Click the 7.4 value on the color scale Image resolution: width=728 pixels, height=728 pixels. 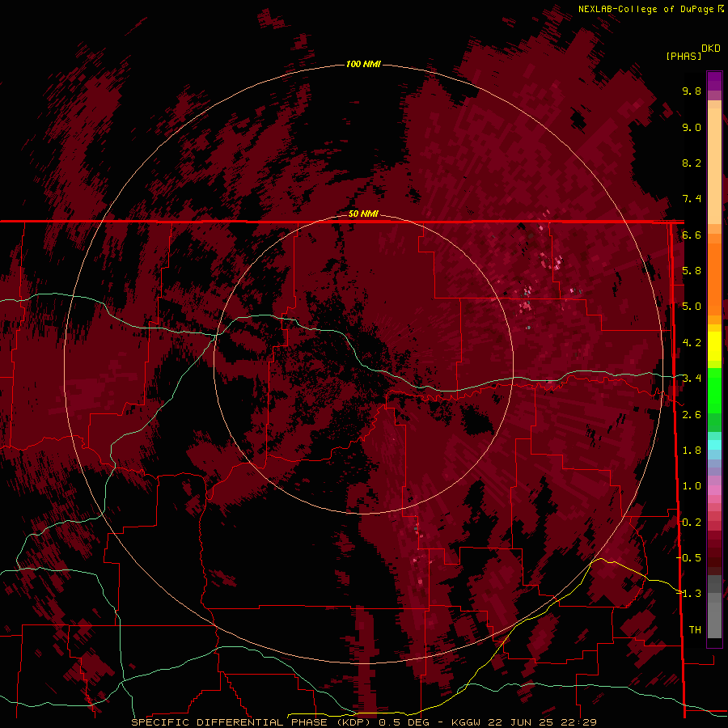(692, 199)
